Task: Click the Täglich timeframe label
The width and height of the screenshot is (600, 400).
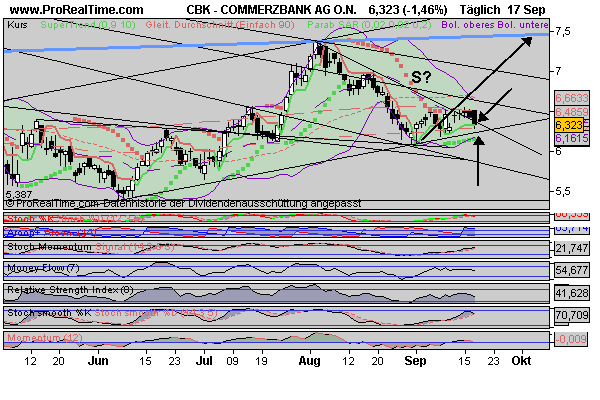Action: [480, 10]
